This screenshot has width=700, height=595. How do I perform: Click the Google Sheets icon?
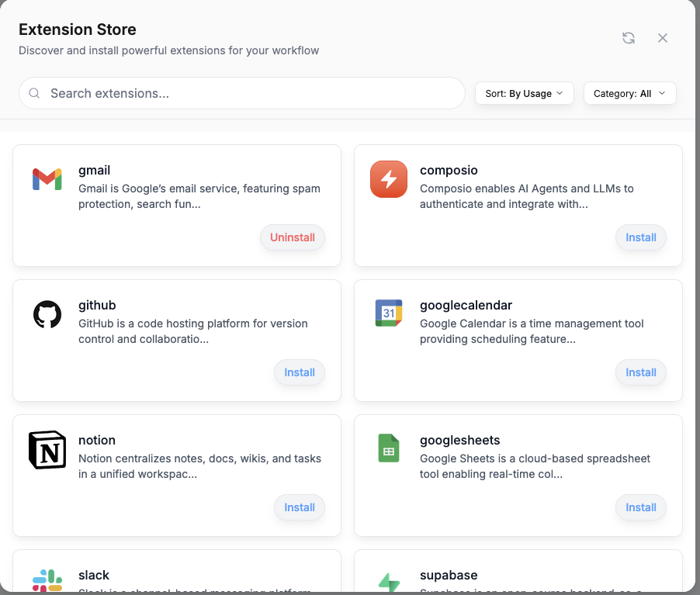[x=388, y=448]
